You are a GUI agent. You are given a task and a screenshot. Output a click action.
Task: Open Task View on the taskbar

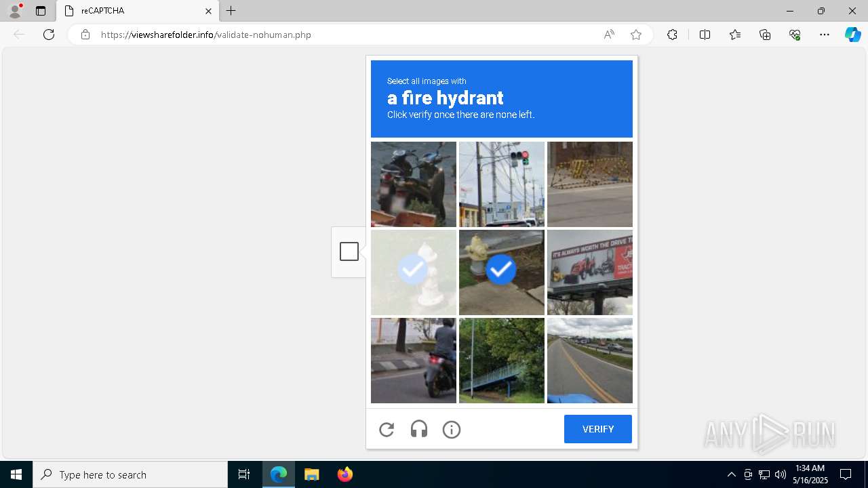click(244, 474)
